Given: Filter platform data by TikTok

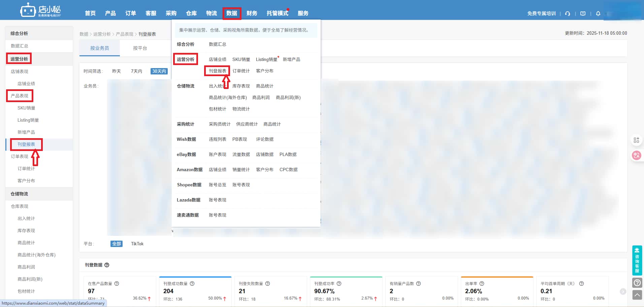Looking at the screenshot, I should tap(137, 244).
